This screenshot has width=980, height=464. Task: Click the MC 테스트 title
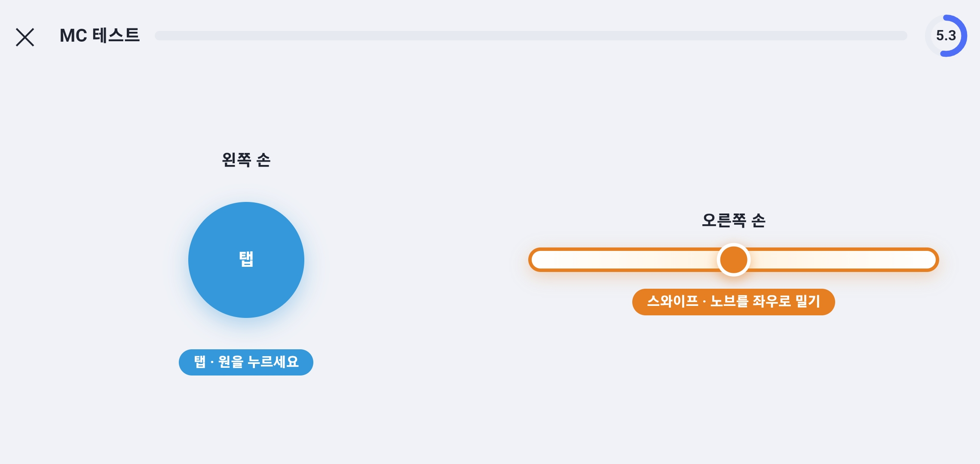pyautogui.click(x=100, y=36)
